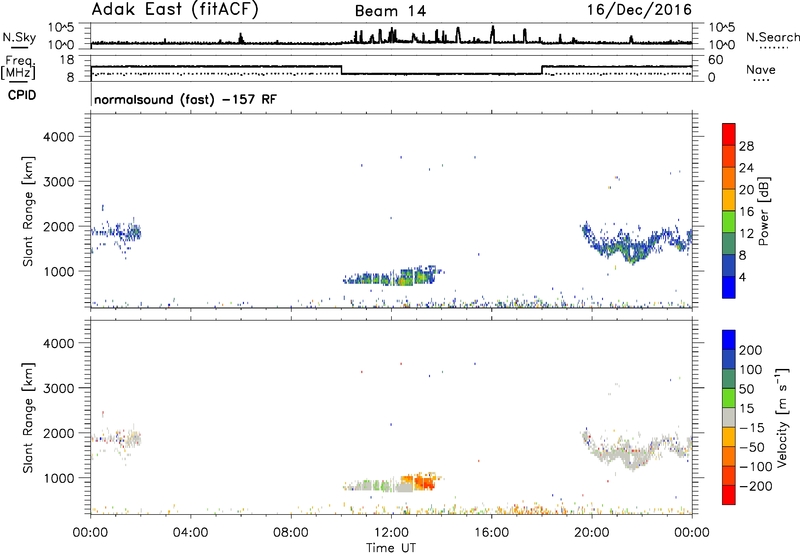Click the 'Power [dB]' colorbar label
Image resolution: width=800 pixels, height=554 pixels.
coord(764,211)
